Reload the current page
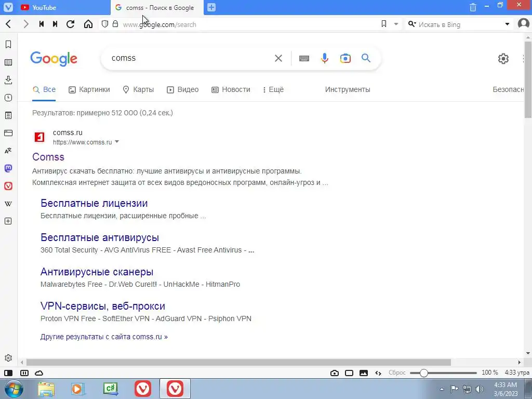The width and height of the screenshot is (532, 399). pyautogui.click(x=70, y=24)
